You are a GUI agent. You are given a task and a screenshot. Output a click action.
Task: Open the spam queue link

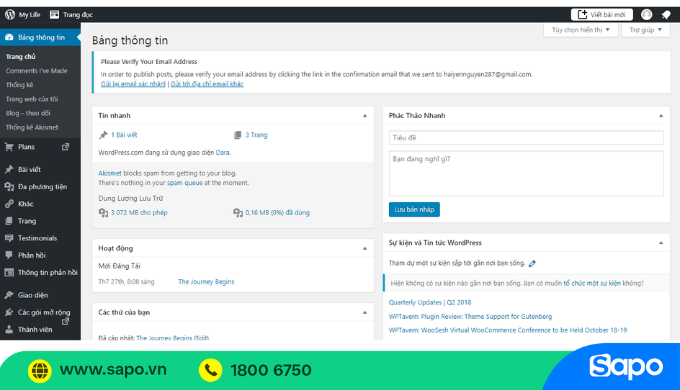pos(185,183)
